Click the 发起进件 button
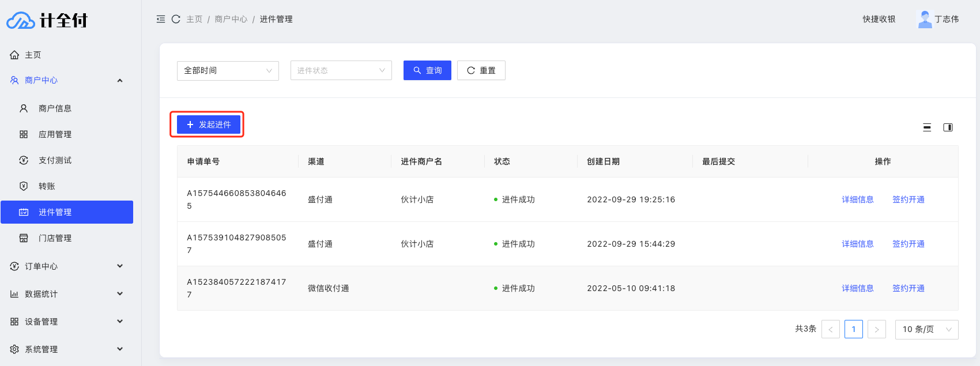Screen dimensions: 980x366 (209, 124)
